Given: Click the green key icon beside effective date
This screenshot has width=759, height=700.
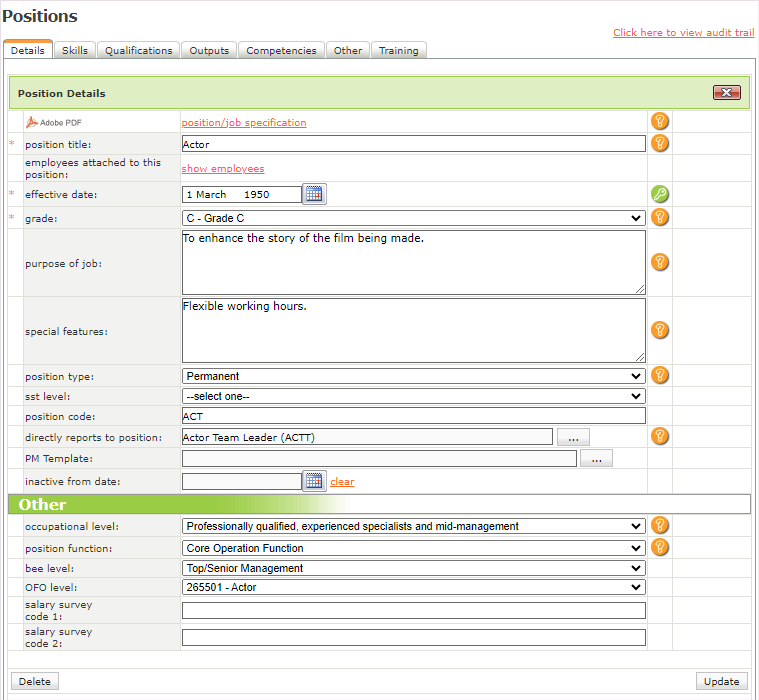Looking at the screenshot, I should click(659, 194).
